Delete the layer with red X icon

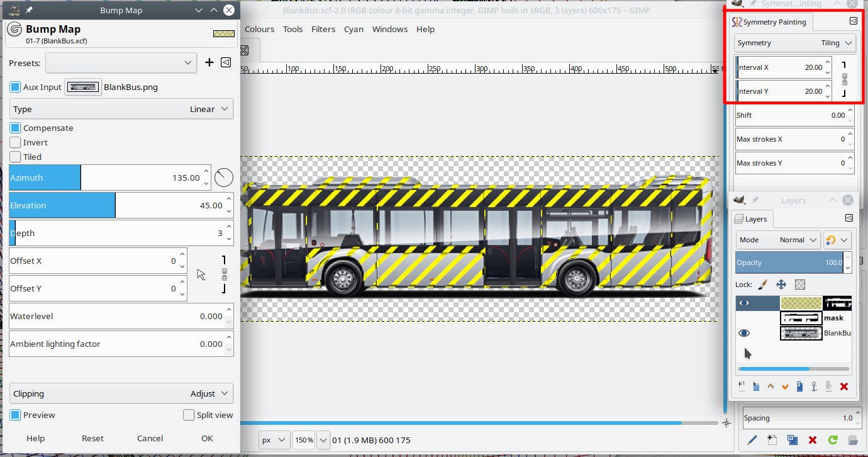[844, 386]
